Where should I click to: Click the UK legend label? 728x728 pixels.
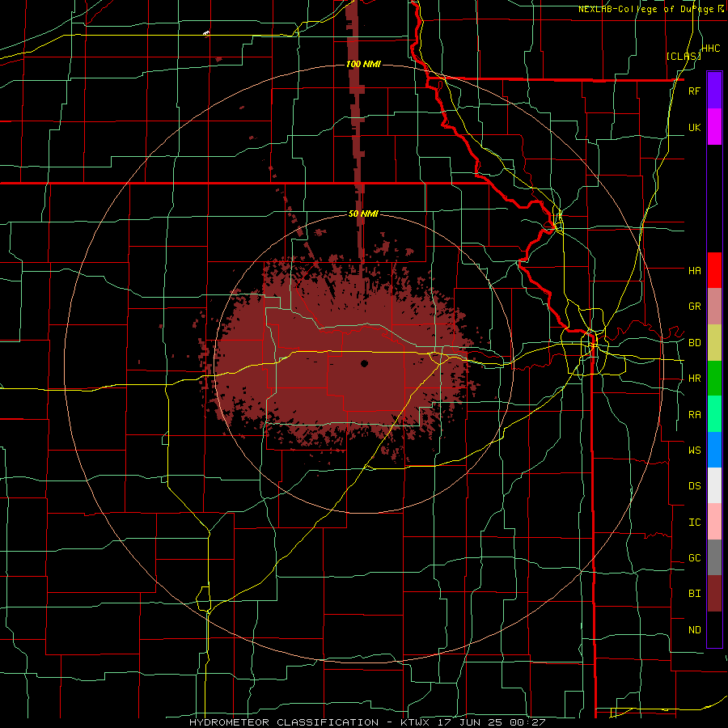[x=694, y=128]
